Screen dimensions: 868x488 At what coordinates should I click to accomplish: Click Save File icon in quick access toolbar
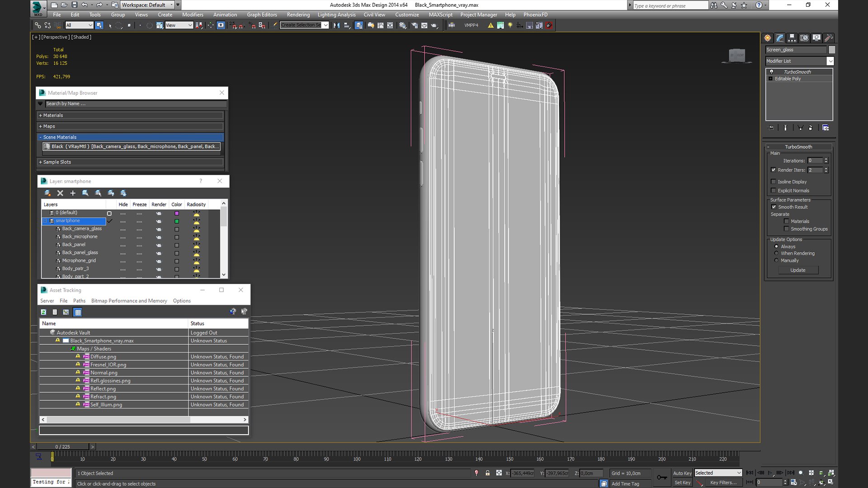click(x=75, y=5)
